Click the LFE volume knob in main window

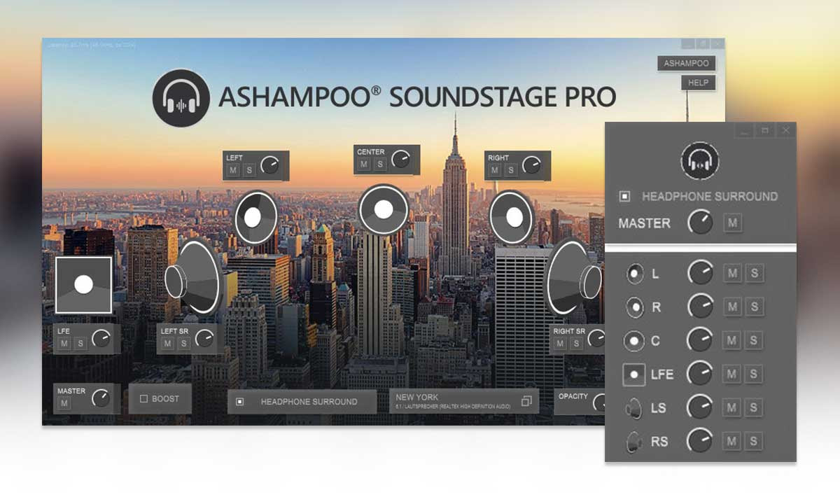[x=101, y=339]
